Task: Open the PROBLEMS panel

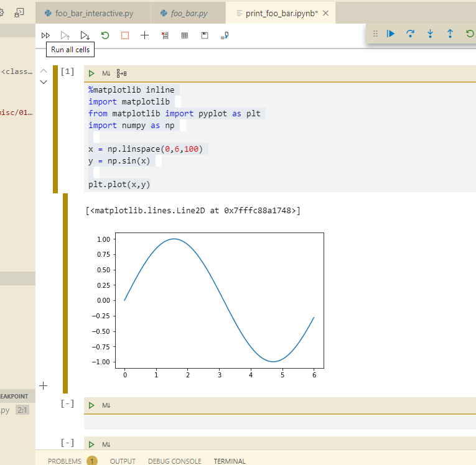Action: (x=65, y=461)
